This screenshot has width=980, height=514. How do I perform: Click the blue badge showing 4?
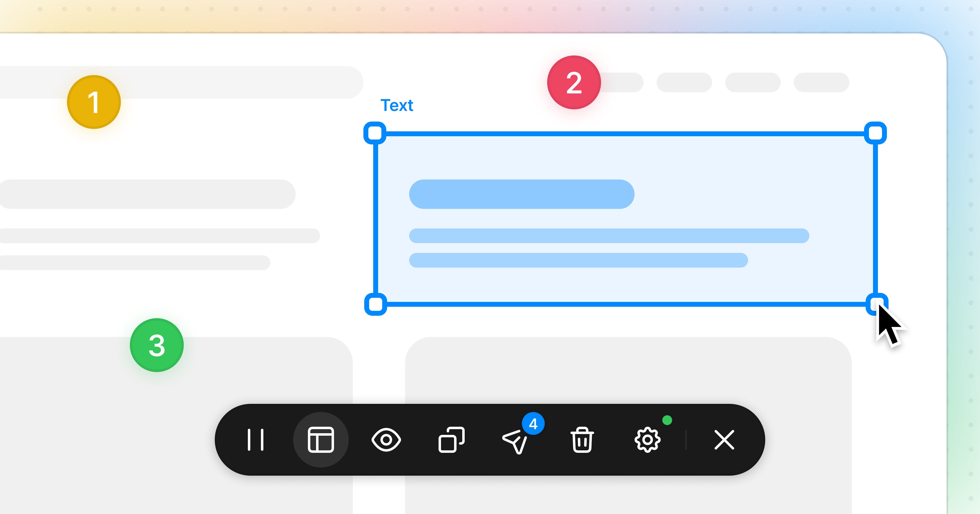coord(533,423)
